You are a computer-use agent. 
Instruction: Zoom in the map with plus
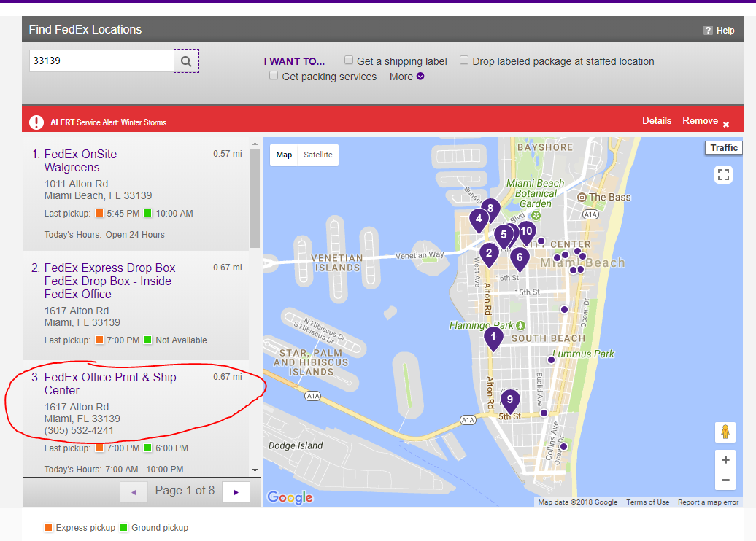tap(725, 460)
